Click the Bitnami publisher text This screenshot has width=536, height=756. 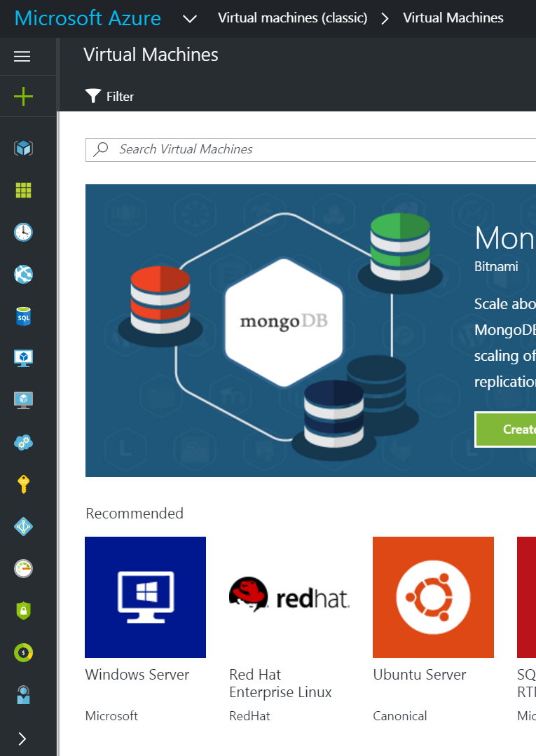pos(496,267)
